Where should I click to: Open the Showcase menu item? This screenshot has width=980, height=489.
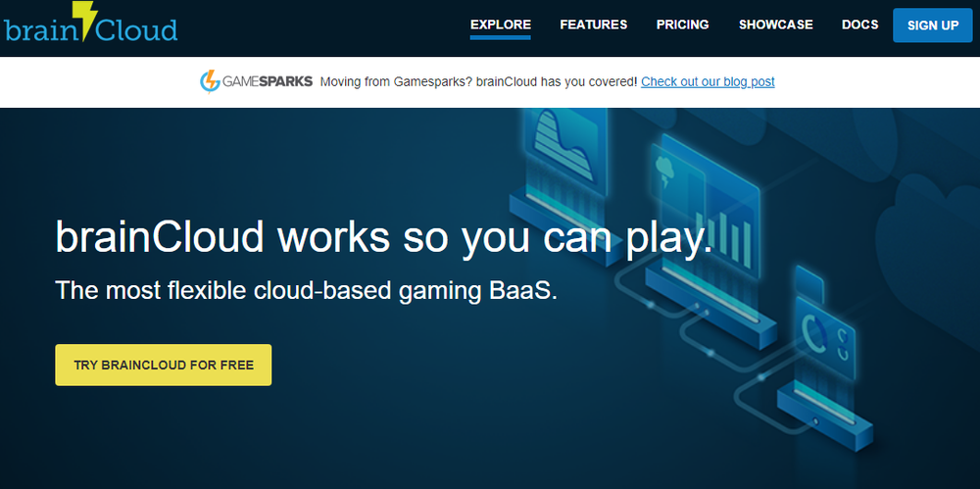pyautogui.click(x=775, y=25)
